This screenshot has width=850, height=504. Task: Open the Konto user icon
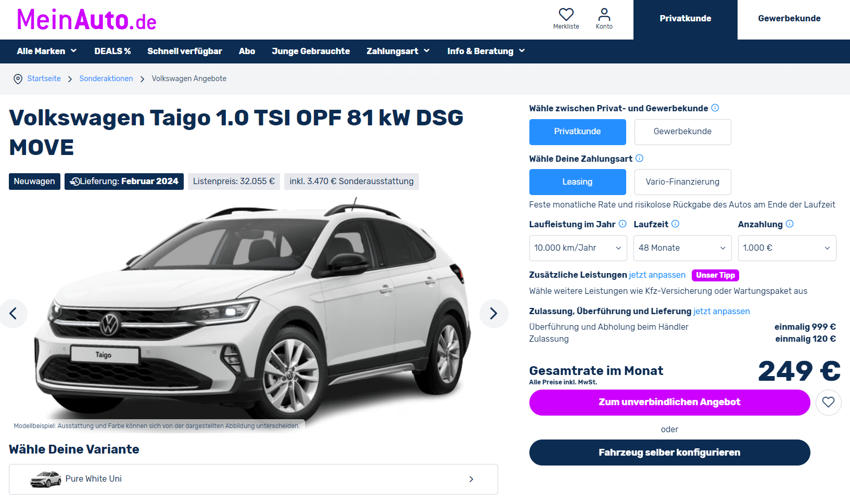[x=604, y=15]
